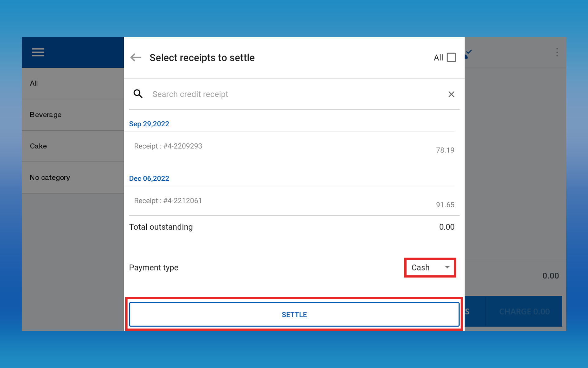
Task: Click the CHARGE 0.00 button
Action: click(x=524, y=312)
